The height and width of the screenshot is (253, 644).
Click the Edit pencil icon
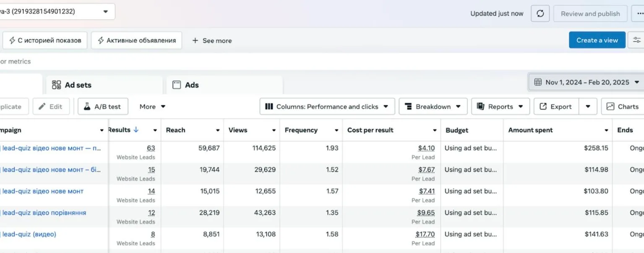42,107
